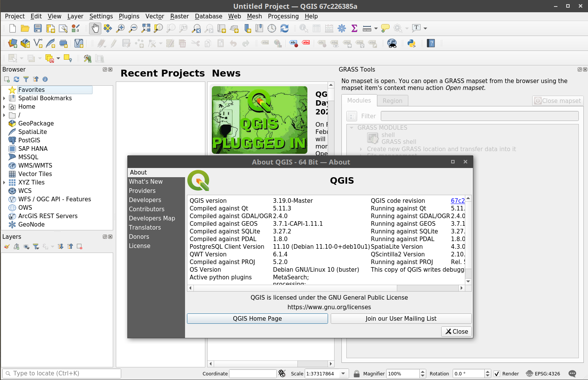Viewport: 588px width, 380px height.
Task: Increase Magnifier value with up arrow
Action: [422, 372]
